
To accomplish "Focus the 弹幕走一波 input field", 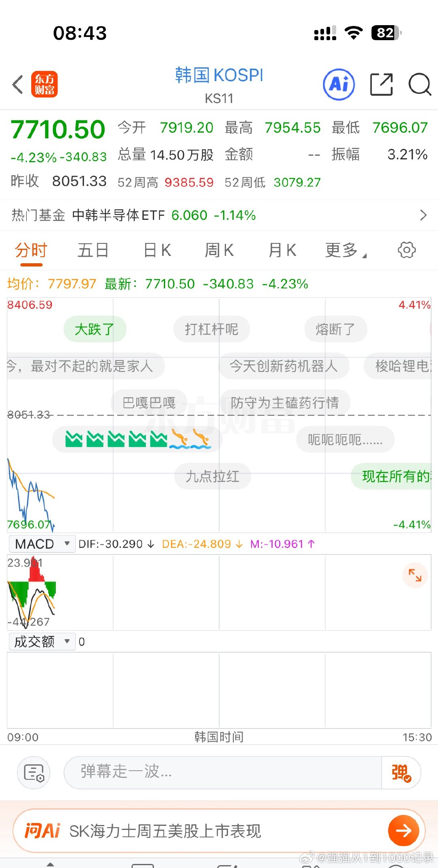I will pos(223,772).
